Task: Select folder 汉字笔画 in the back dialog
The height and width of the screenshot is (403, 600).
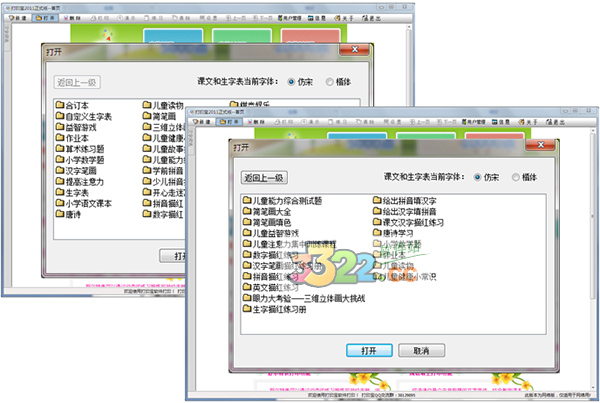Action: click(x=76, y=171)
